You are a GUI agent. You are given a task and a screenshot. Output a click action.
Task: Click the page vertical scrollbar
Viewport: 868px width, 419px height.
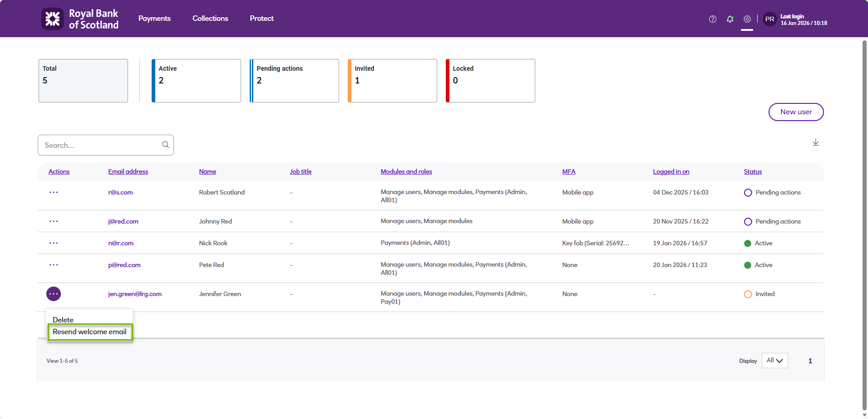click(864, 224)
